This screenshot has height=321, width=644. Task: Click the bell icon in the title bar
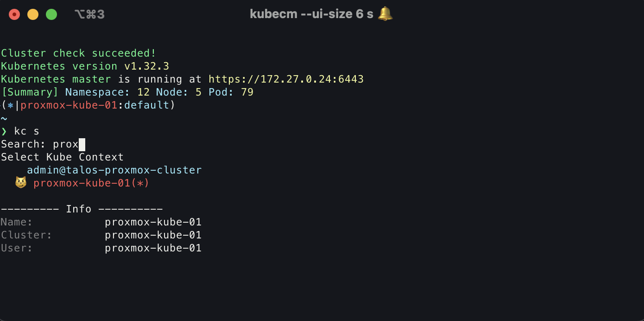coord(385,14)
